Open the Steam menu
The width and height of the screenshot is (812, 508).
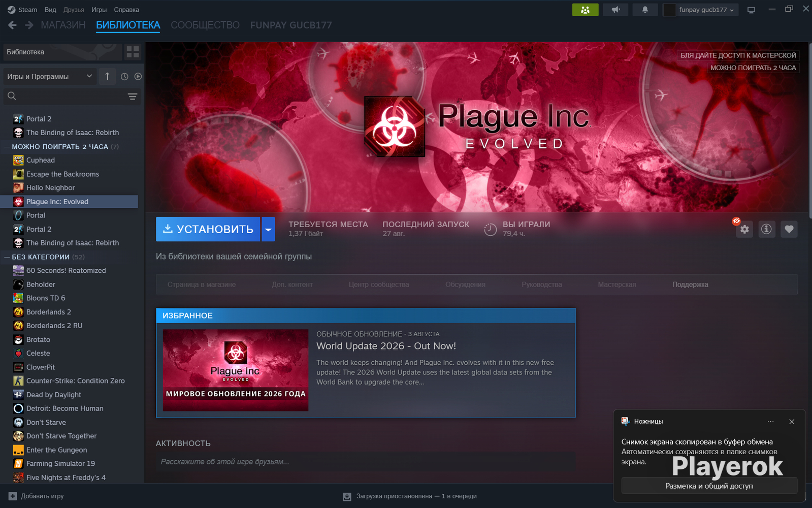[27, 10]
